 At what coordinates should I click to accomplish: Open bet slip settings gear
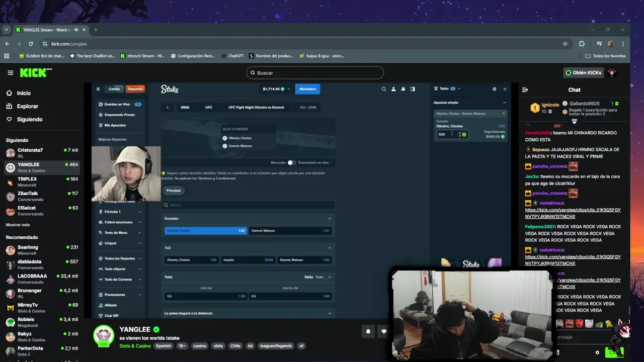point(494,89)
